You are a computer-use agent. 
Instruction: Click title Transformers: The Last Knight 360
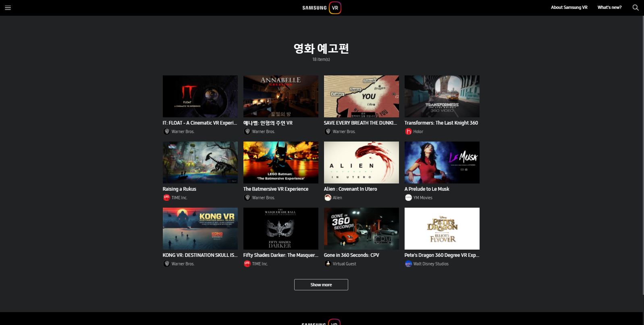point(441,123)
